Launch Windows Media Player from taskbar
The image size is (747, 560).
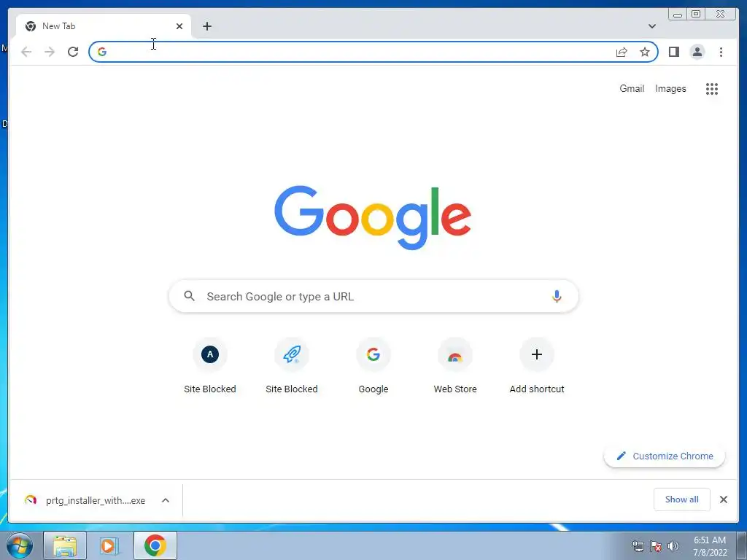pyautogui.click(x=109, y=545)
